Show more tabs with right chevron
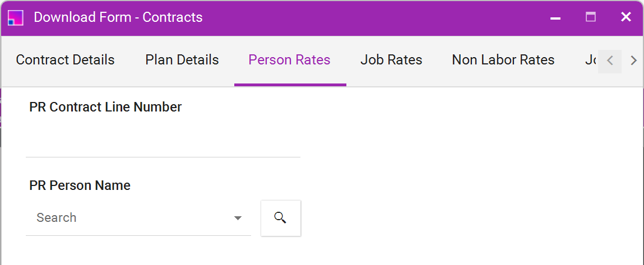The image size is (644, 265). [x=633, y=61]
